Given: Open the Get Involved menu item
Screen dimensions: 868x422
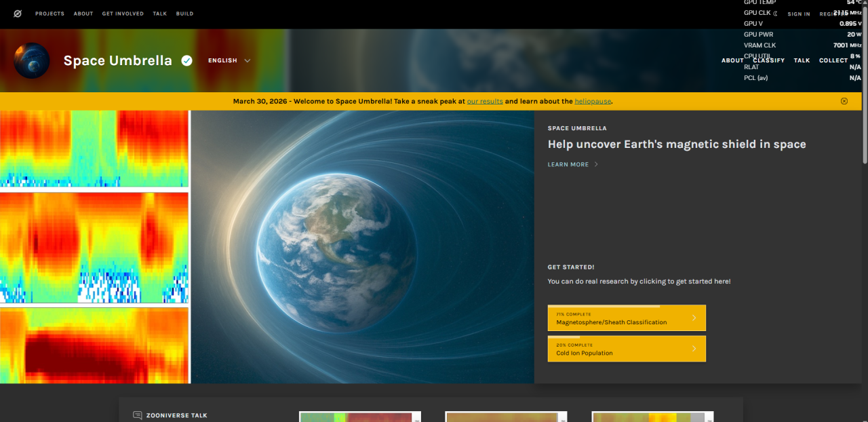Looking at the screenshot, I should 123,14.
